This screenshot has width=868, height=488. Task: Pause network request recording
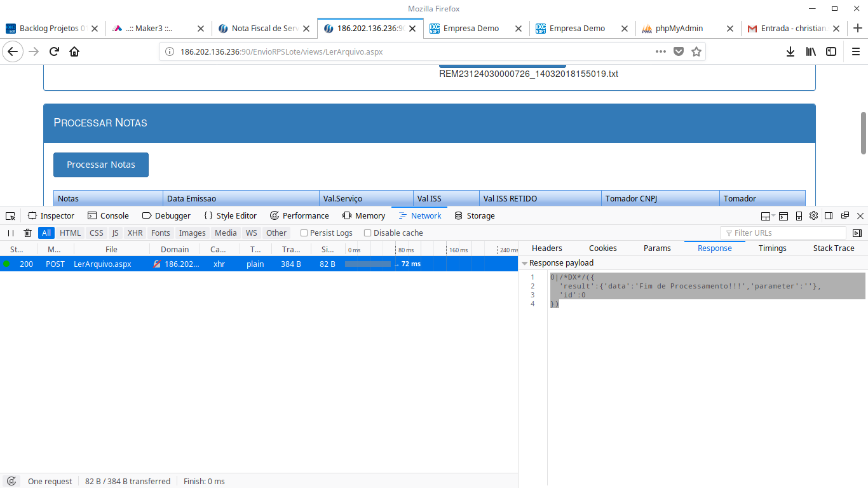pos(11,233)
